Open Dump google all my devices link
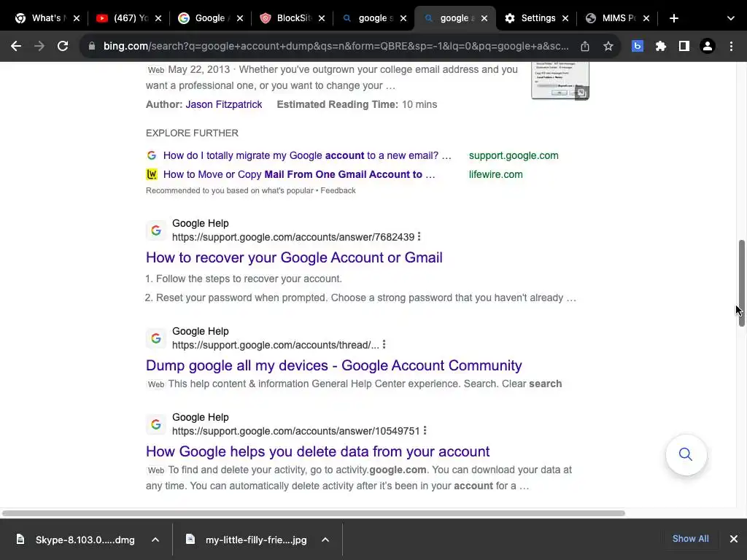 (x=333, y=365)
